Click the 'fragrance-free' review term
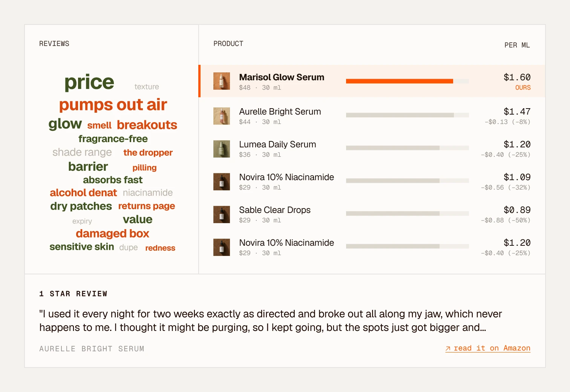The width and height of the screenshot is (570, 392). [x=113, y=139]
